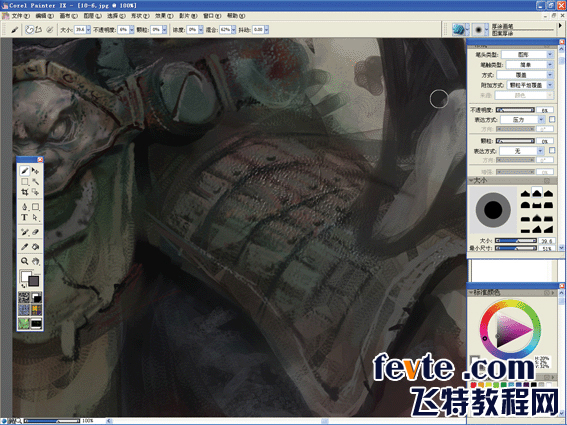Select the Shape Selection arrow tool
Image resolution: width=567 pixels, height=425 pixels.
35,217
